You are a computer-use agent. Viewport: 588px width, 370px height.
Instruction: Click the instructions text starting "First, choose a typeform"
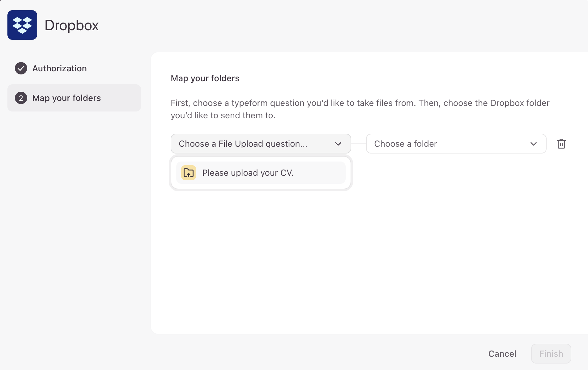(360, 109)
